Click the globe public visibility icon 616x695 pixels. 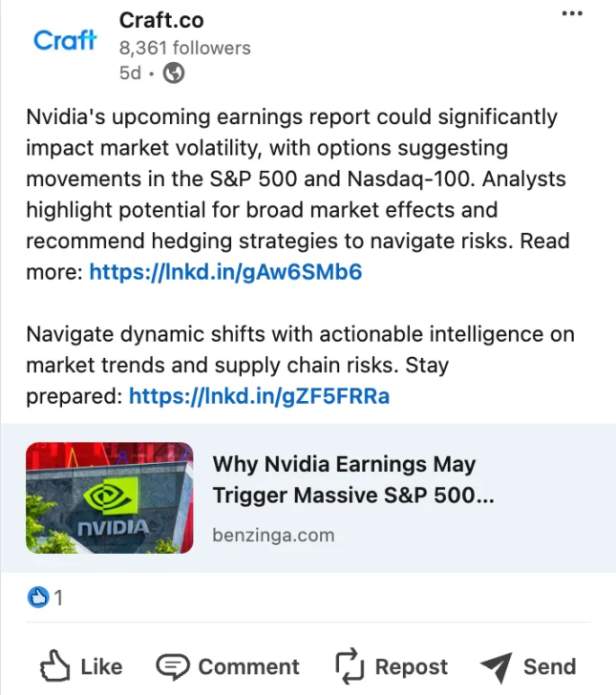point(174,74)
